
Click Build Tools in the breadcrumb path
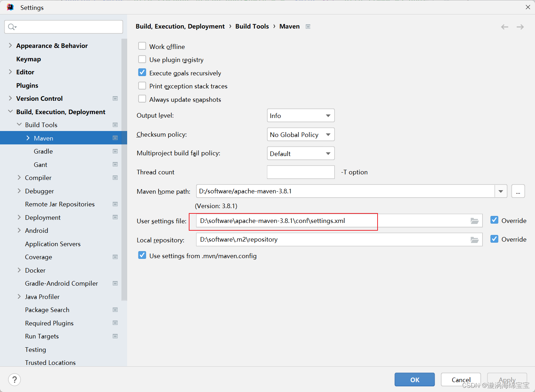tap(252, 26)
